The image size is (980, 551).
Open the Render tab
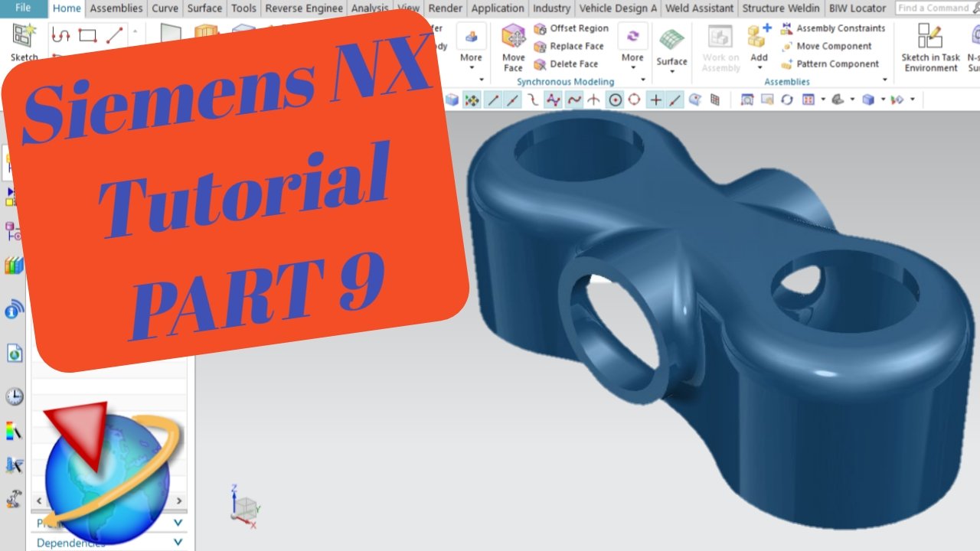click(x=446, y=8)
